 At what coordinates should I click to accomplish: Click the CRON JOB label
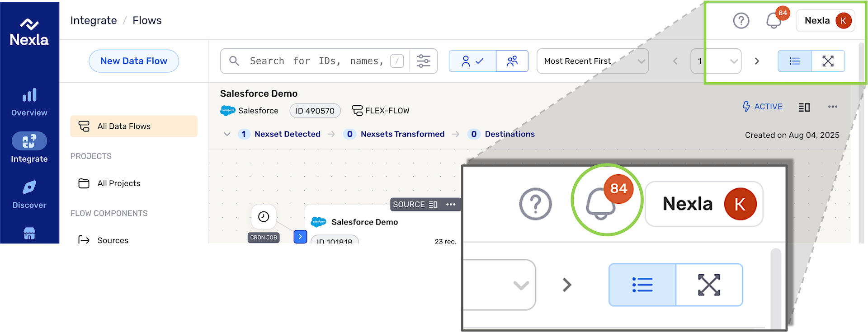point(264,238)
